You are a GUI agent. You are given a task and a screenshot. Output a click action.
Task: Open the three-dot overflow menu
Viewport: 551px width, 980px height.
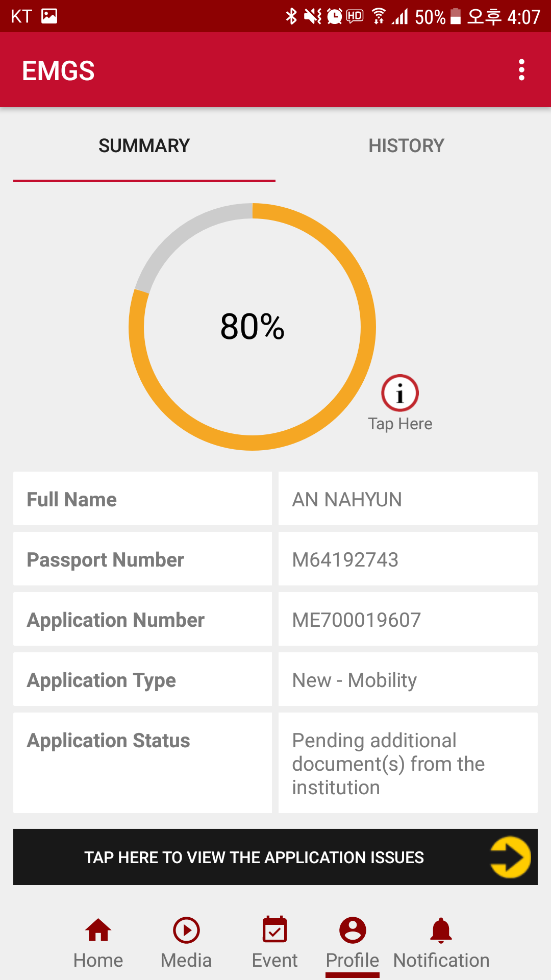click(521, 70)
